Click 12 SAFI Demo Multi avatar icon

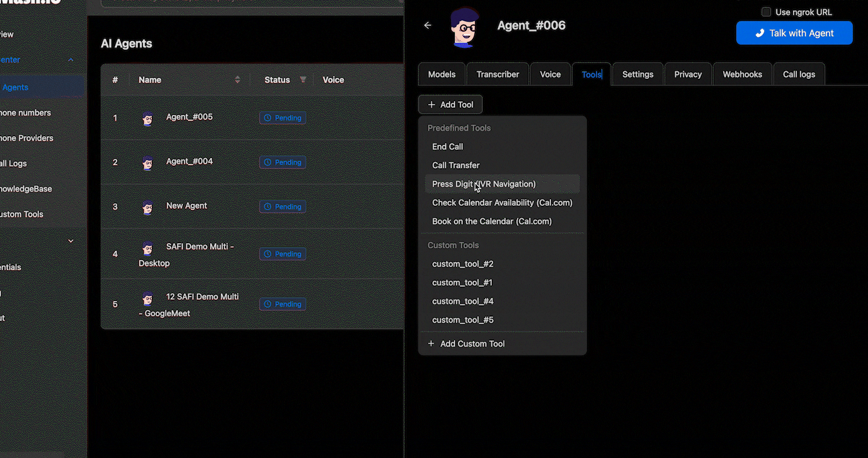point(147,299)
